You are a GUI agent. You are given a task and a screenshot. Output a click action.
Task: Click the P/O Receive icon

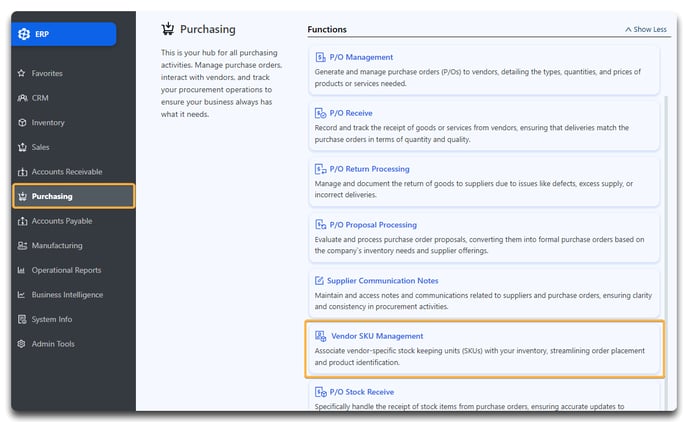coord(320,113)
